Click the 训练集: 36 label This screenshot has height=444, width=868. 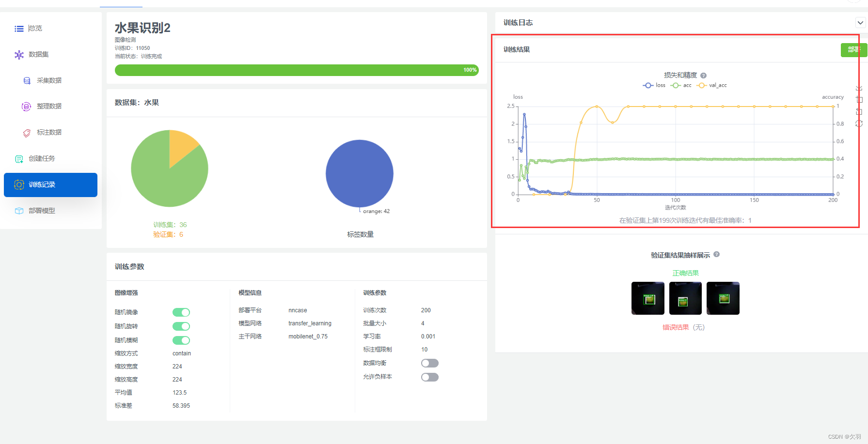[x=170, y=225]
